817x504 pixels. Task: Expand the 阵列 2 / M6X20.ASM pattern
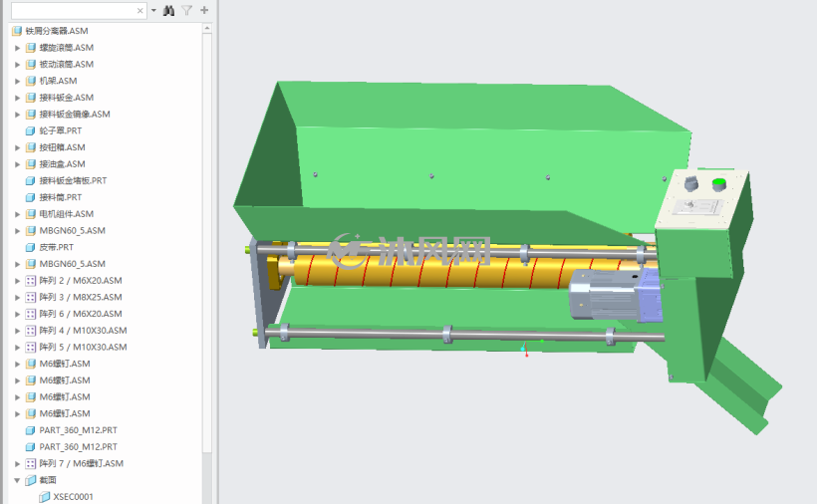coord(17,281)
